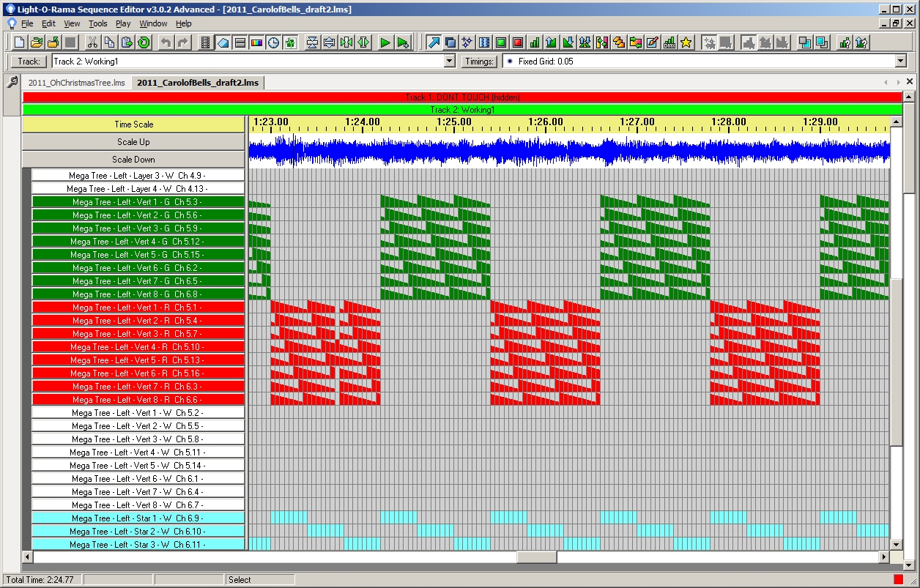Open the Tools menu
Screen dimensions: 920x588
(x=97, y=23)
